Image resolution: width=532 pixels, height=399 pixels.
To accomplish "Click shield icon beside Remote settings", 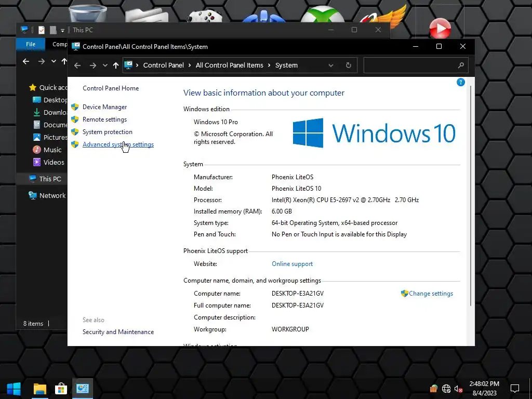I will coord(75,119).
